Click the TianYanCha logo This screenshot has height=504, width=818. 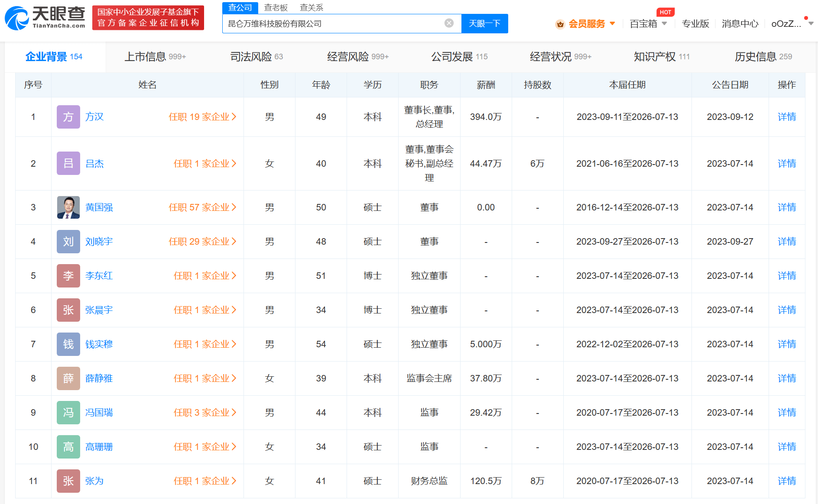45,18
